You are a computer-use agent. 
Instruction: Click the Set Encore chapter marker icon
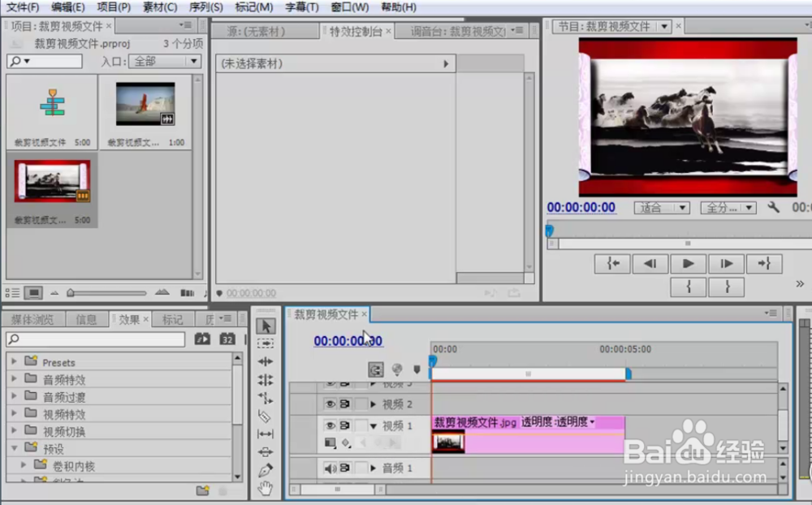[397, 369]
